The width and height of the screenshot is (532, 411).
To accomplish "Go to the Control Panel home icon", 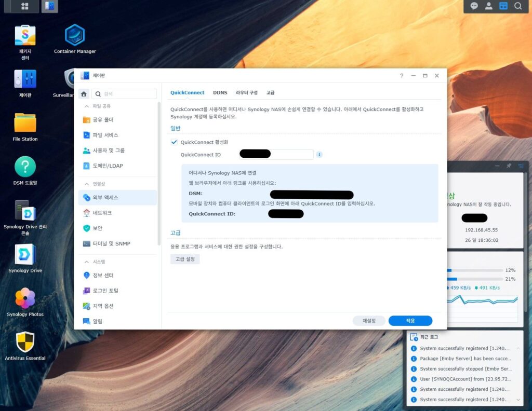I will (84, 94).
